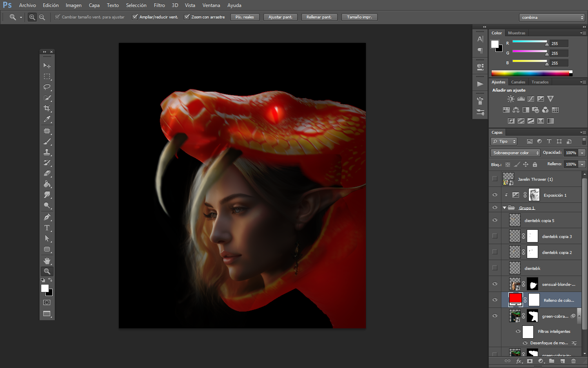Click the zoom out magnifier option

pos(42,17)
